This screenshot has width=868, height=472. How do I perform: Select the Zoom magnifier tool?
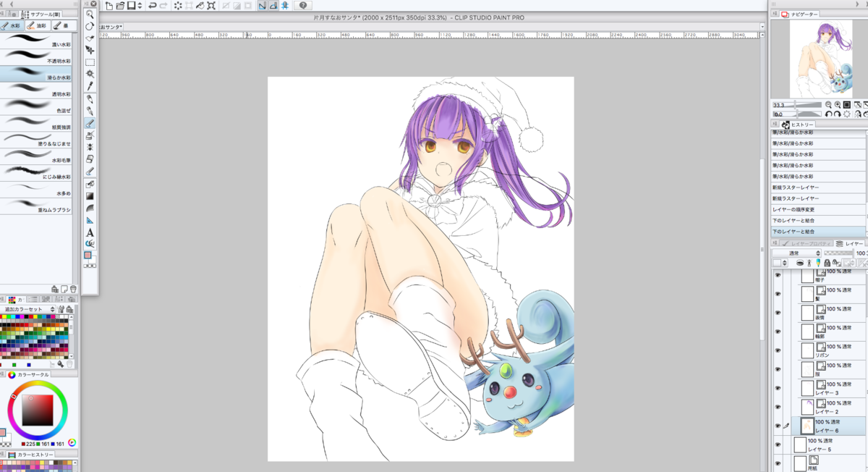(90, 14)
